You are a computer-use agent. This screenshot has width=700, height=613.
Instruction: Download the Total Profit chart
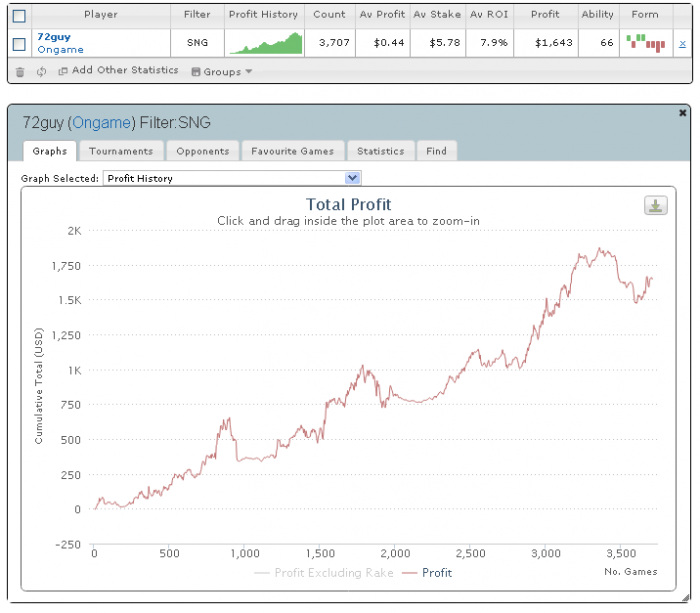click(655, 205)
